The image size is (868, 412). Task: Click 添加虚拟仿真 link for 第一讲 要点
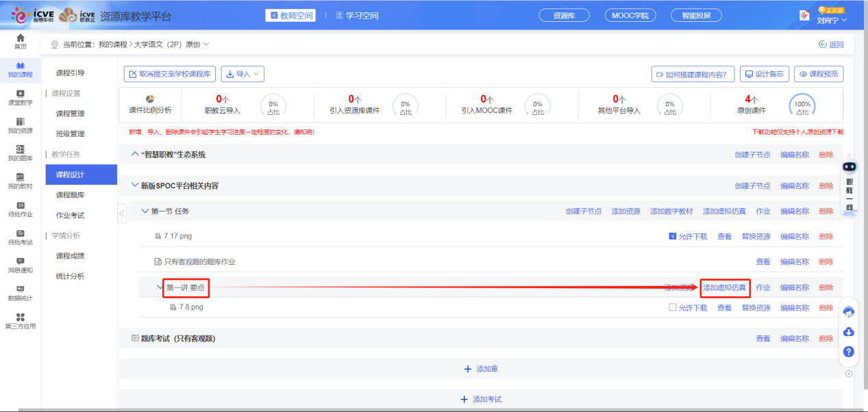pyautogui.click(x=724, y=287)
